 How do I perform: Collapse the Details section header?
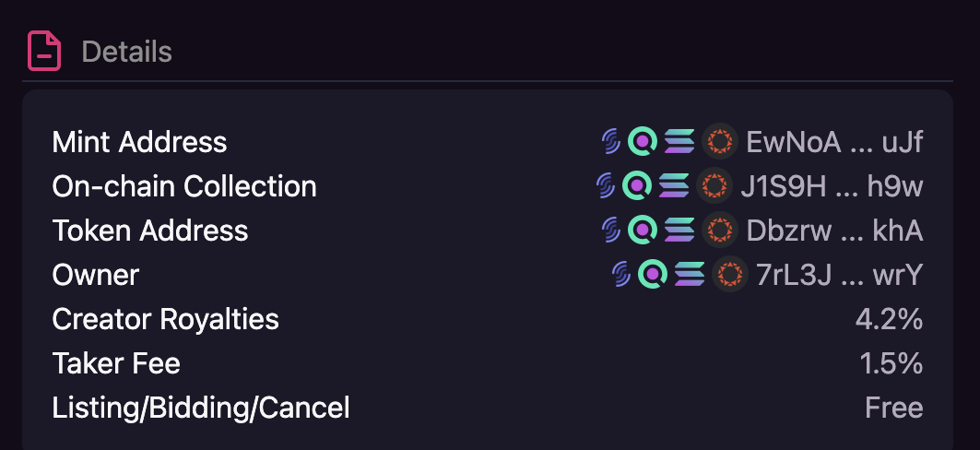pos(488,52)
